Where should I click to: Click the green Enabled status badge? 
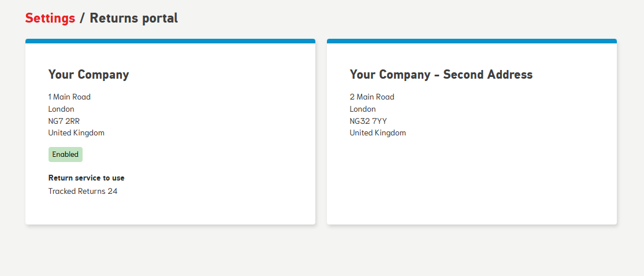tap(65, 154)
